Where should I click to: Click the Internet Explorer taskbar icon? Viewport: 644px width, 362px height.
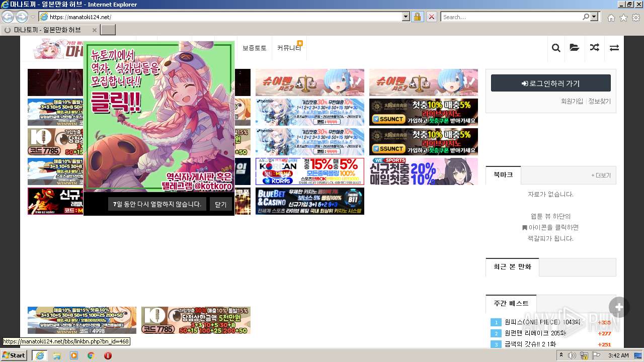coord(39,355)
